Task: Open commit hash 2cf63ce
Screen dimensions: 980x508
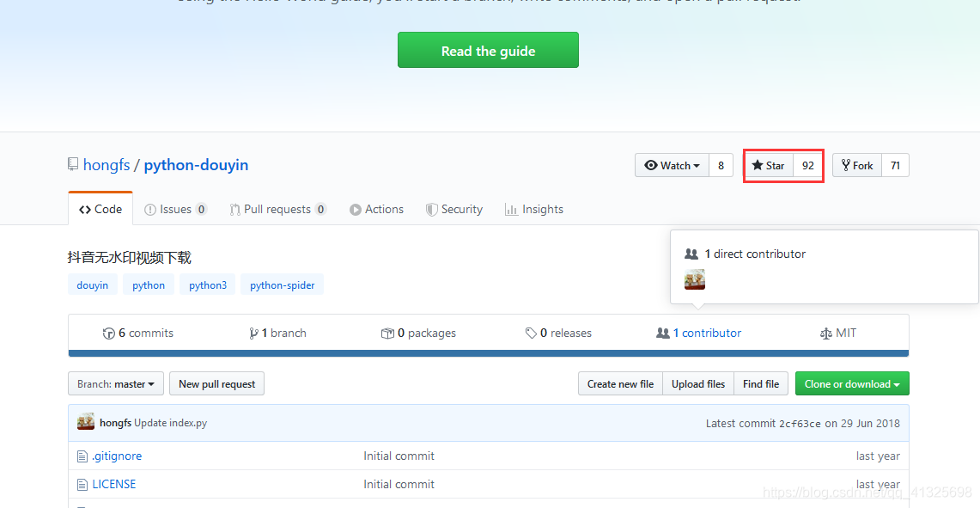Action: click(800, 424)
